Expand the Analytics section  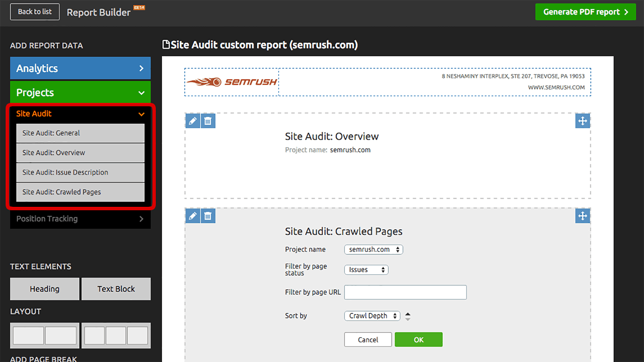(80, 68)
